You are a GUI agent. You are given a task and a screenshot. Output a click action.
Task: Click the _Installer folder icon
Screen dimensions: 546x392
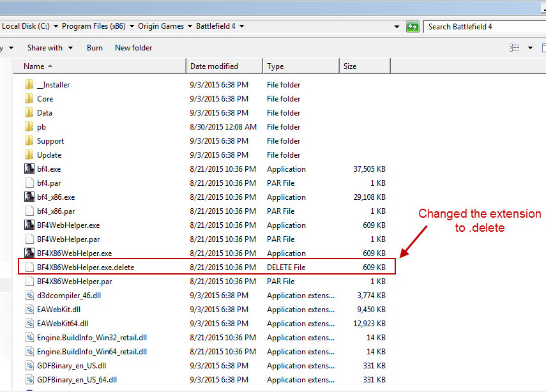[29, 85]
